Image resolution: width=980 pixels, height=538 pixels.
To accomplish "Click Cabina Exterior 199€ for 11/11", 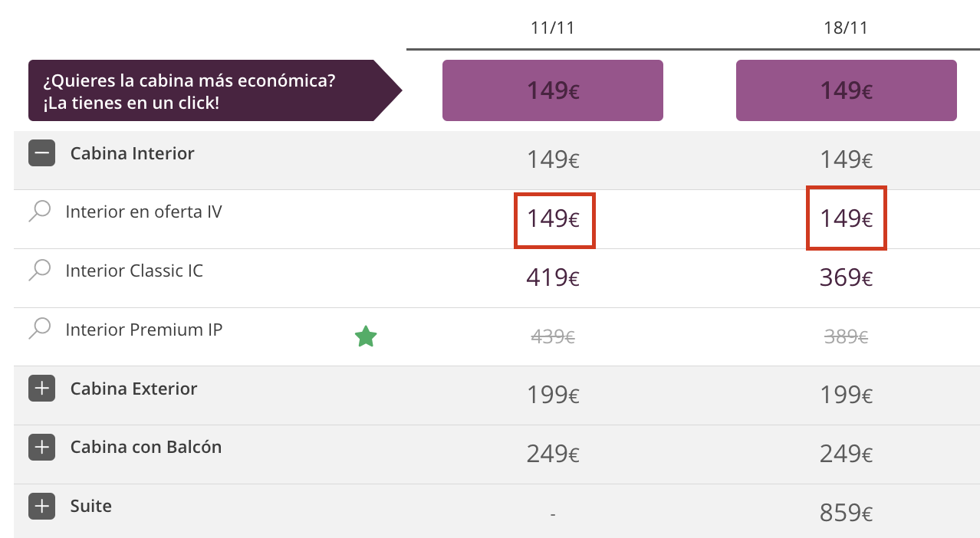I will [553, 395].
